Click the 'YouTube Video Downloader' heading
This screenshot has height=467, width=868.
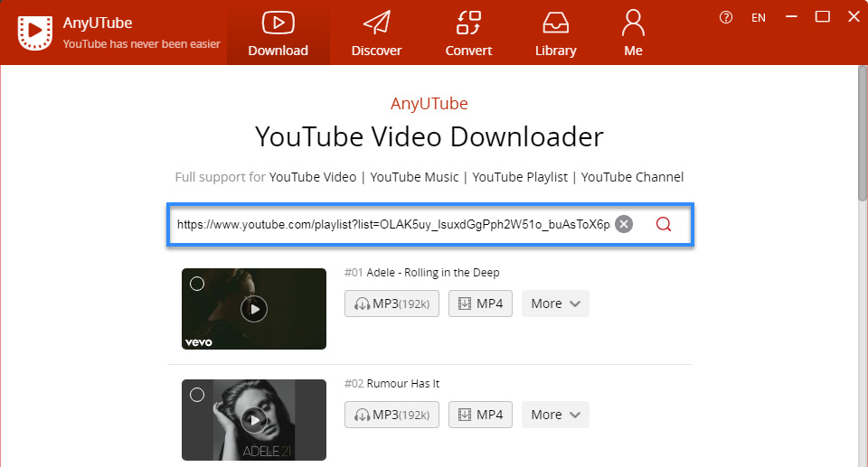pos(429,136)
